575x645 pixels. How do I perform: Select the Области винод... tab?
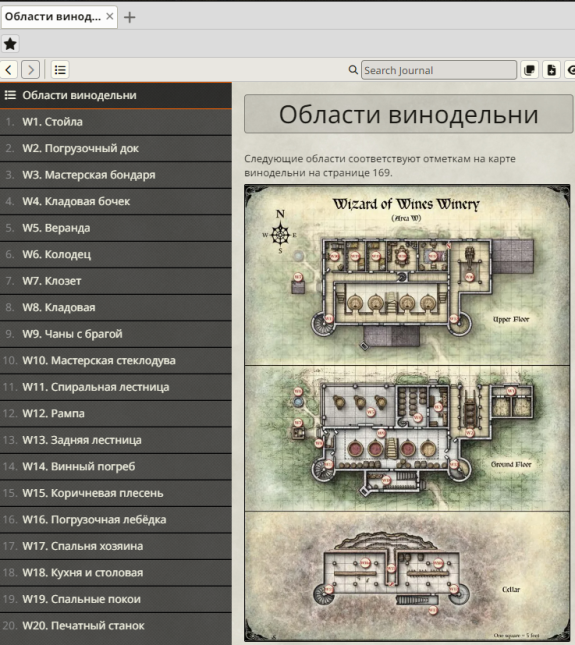(x=59, y=17)
